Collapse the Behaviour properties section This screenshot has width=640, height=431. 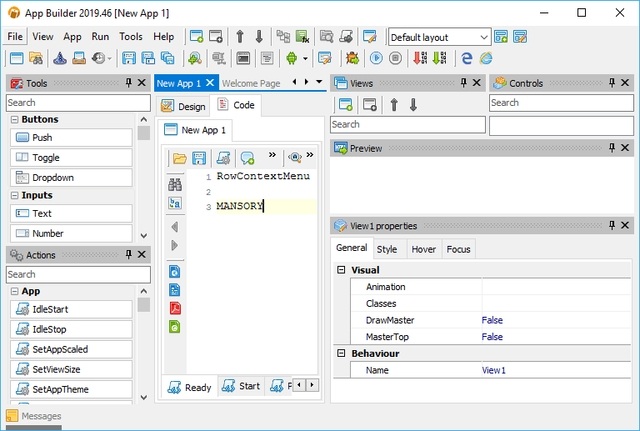pyautogui.click(x=341, y=354)
